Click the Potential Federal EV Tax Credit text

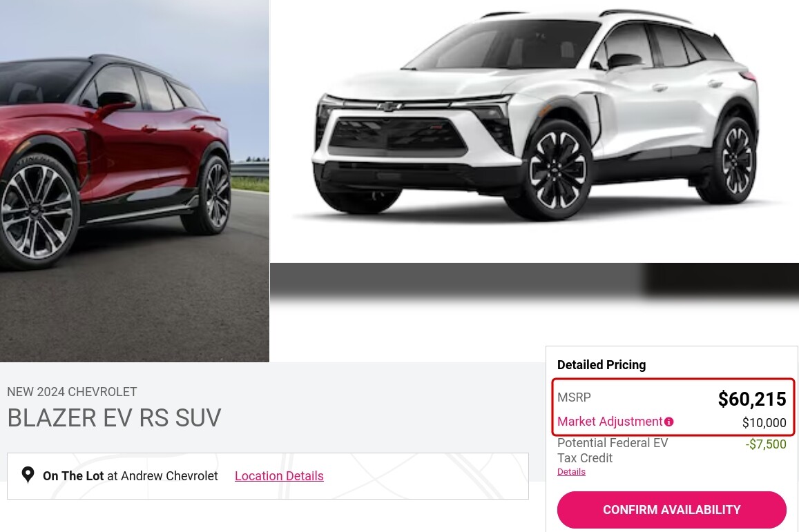(x=613, y=451)
